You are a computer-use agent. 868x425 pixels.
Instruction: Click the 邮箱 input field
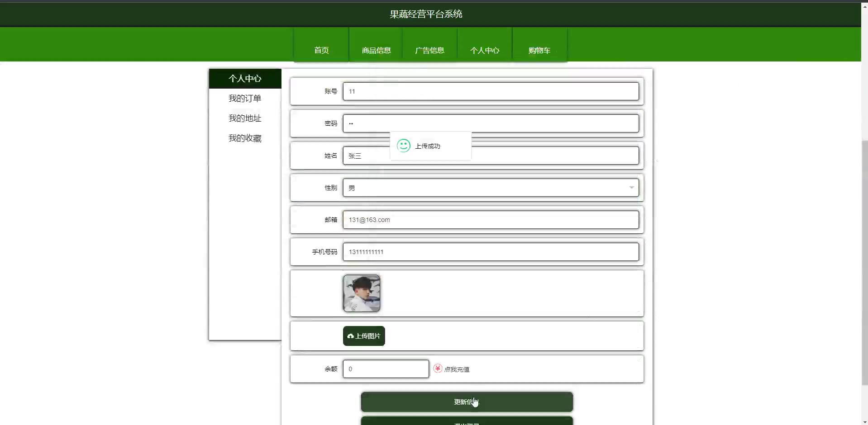pyautogui.click(x=491, y=220)
